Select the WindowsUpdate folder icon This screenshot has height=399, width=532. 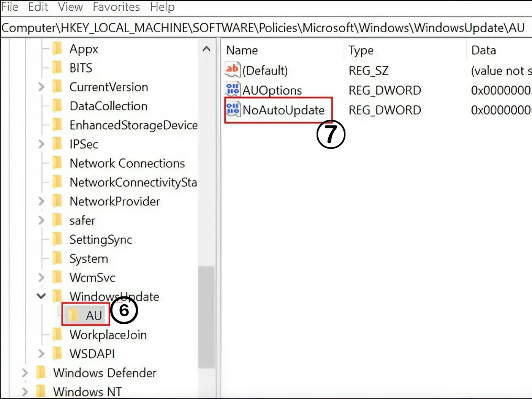[x=57, y=296]
